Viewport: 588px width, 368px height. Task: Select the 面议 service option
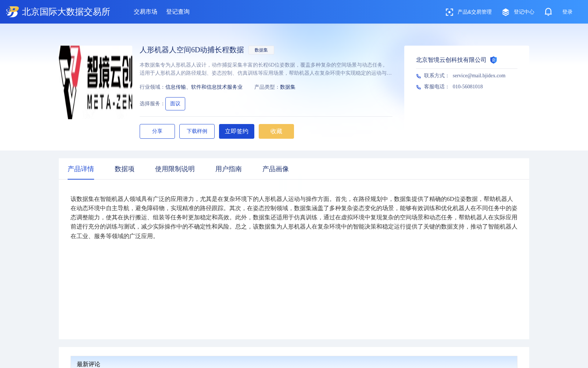(x=175, y=104)
